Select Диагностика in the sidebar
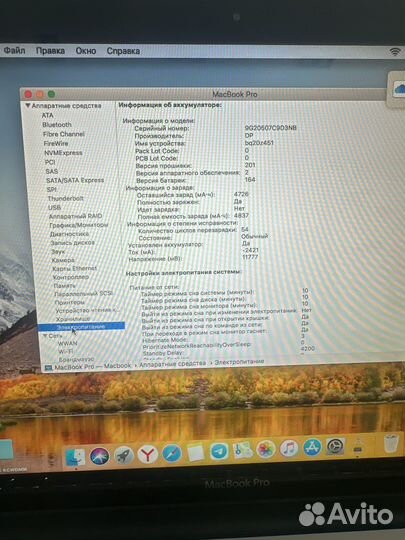The width and height of the screenshot is (405, 540). point(69,234)
